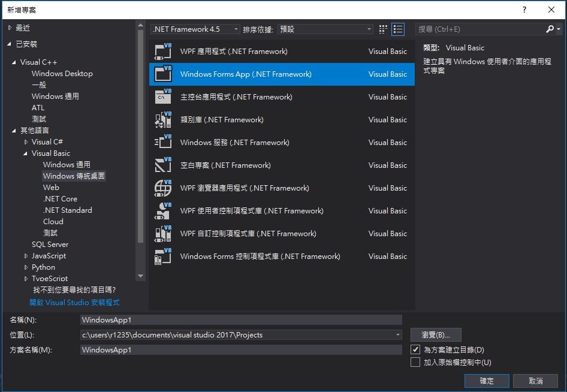Open the dialog help question mark
This screenshot has width=567, height=392.
524,10
